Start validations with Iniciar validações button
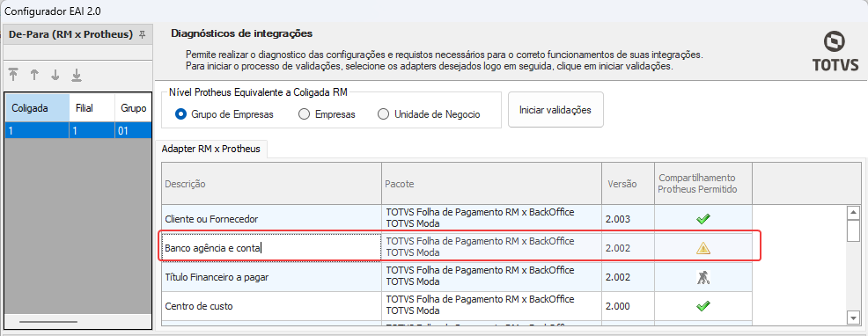868x336 pixels. [555, 110]
